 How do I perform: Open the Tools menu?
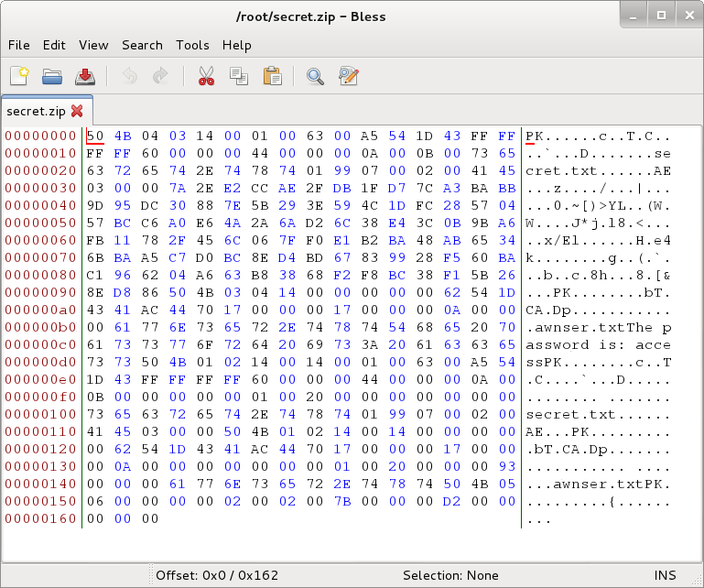click(x=192, y=45)
